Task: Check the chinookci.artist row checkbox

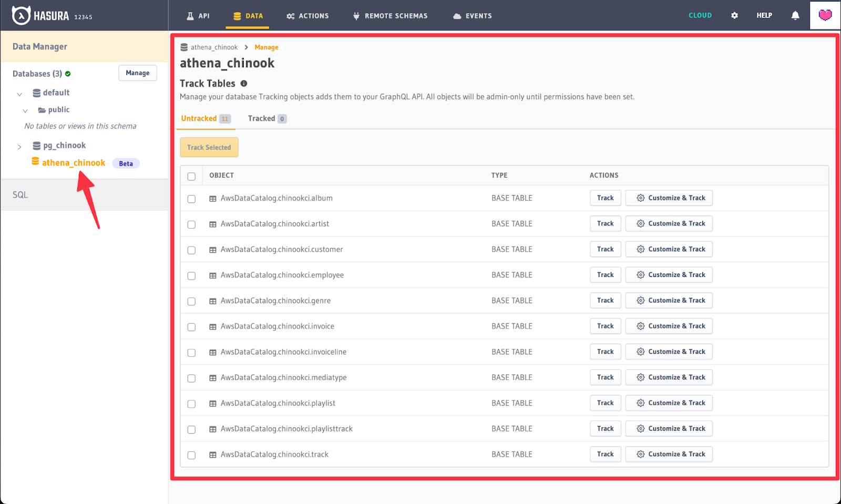Action: [x=191, y=225]
